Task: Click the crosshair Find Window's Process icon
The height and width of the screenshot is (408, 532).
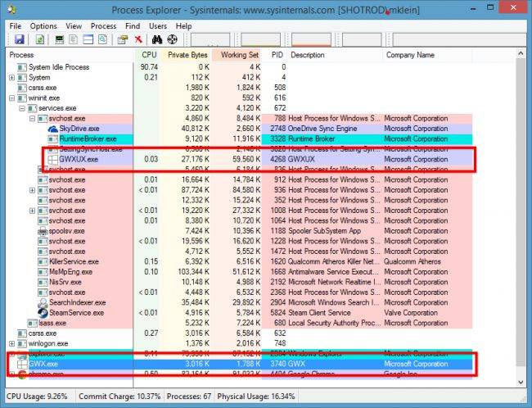Action: click(172, 39)
